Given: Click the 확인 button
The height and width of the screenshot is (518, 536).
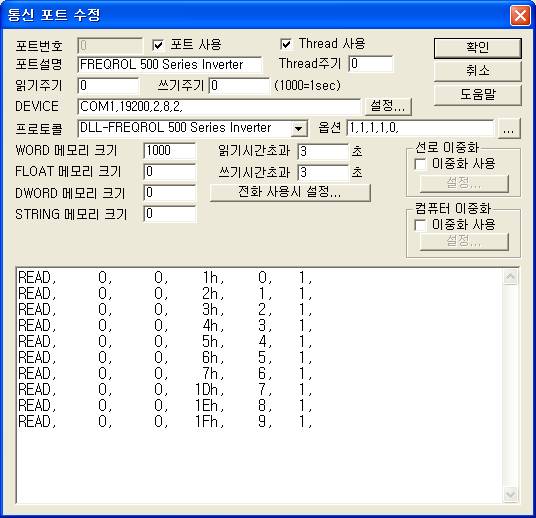Looking at the screenshot, I should [478, 48].
